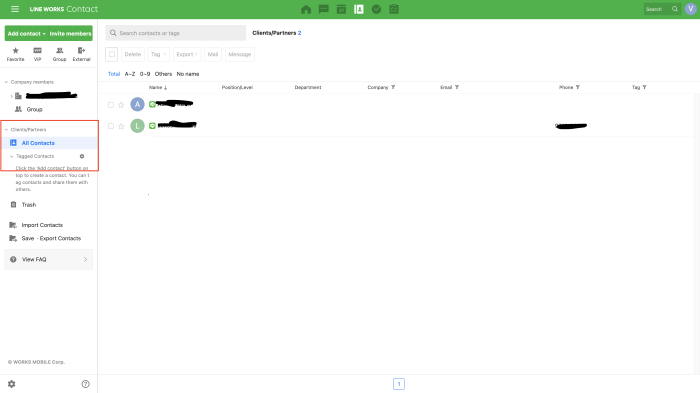The width and height of the screenshot is (700, 393).
Task: Focus the Search contacts or tags field
Action: click(175, 33)
